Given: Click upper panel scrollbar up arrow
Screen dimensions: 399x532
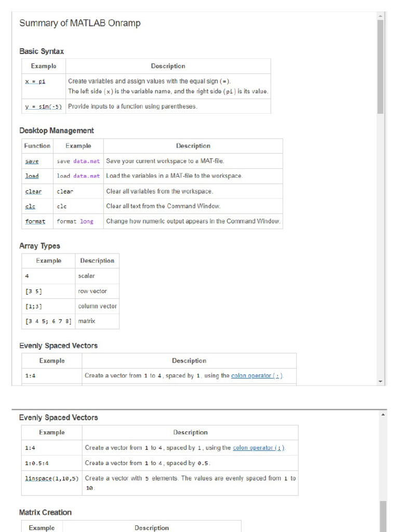Looking at the screenshot, I should (x=380, y=16).
